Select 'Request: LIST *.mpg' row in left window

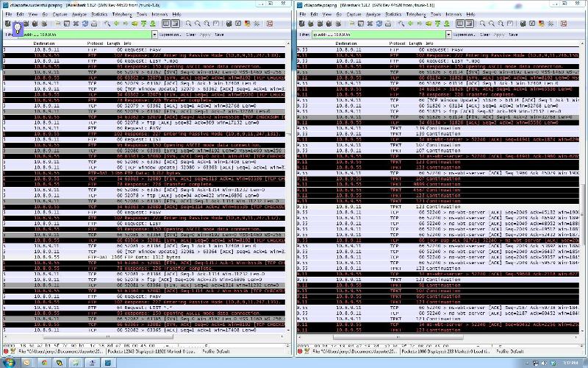coord(143,61)
